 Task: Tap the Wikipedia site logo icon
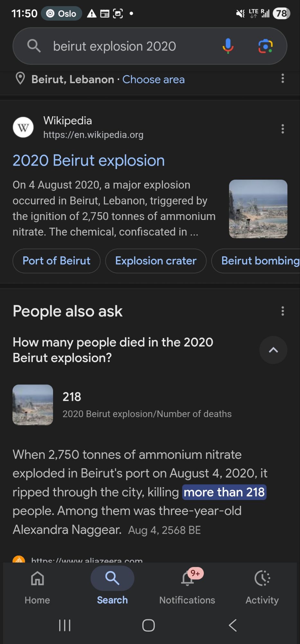click(x=23, y=128)
